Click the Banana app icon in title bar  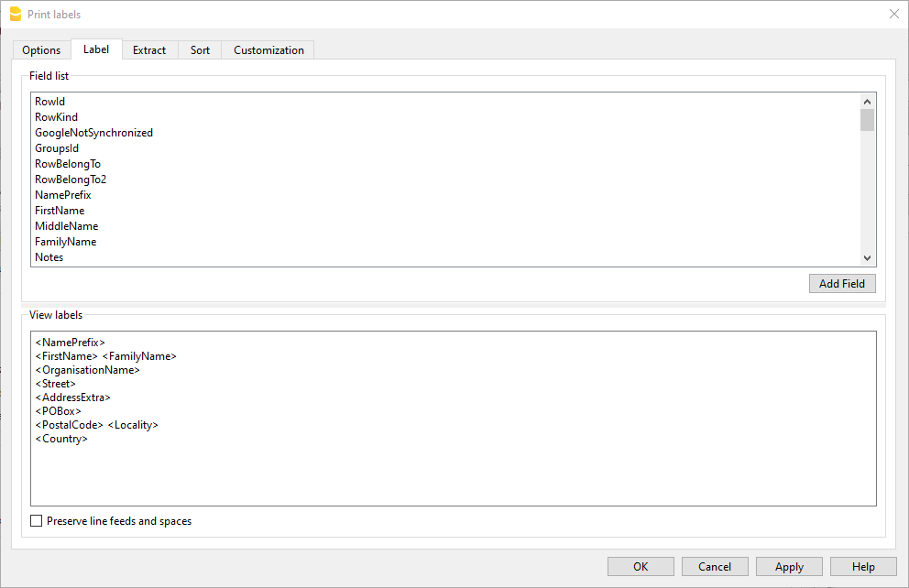(15, 14)
